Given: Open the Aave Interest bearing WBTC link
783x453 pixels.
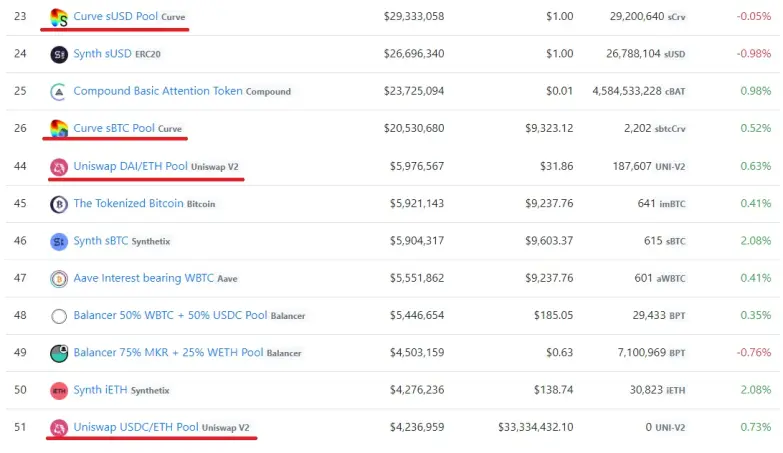Looking at the screenshot, I should pos(143,278).
